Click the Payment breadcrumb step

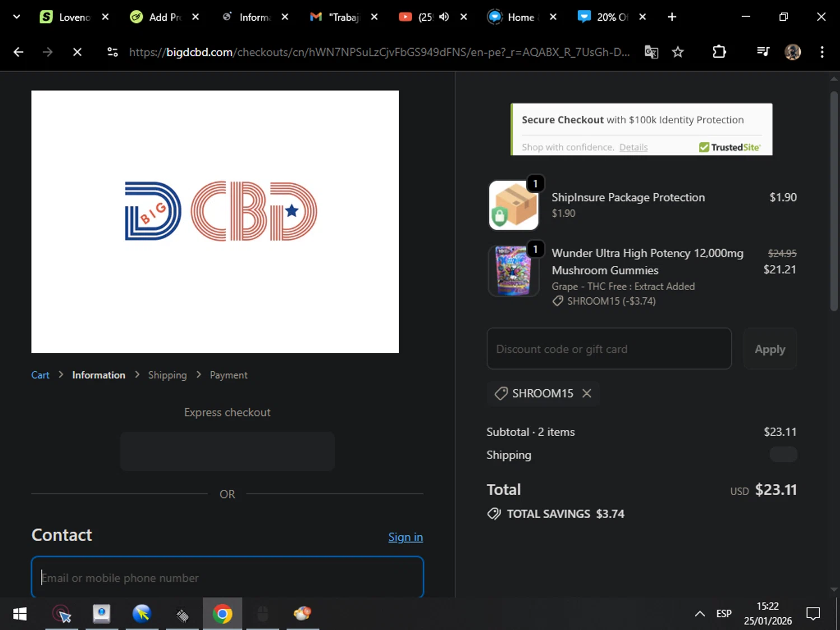click(x=228, y=375)
